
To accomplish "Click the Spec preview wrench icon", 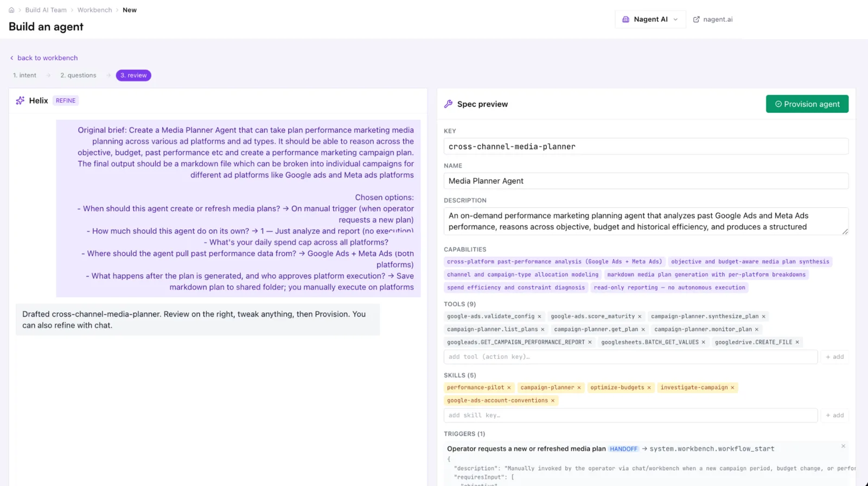I will click(x=448, y=104).
